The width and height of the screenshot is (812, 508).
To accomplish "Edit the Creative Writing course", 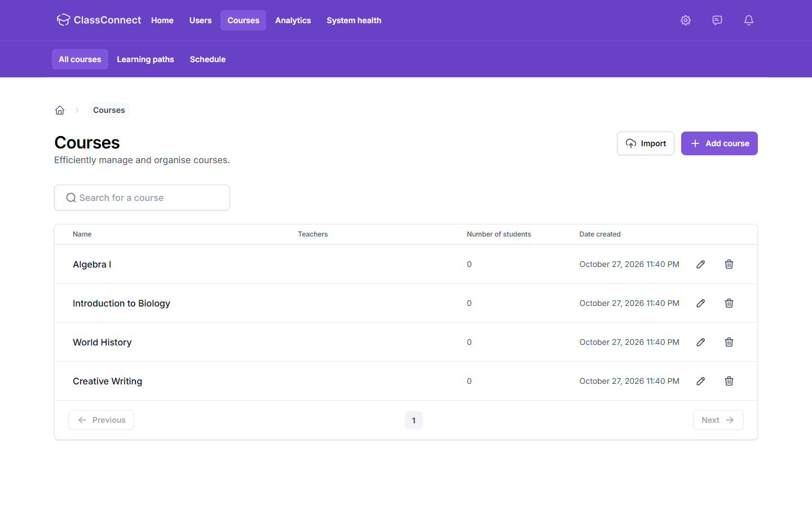I will point(701,381).
